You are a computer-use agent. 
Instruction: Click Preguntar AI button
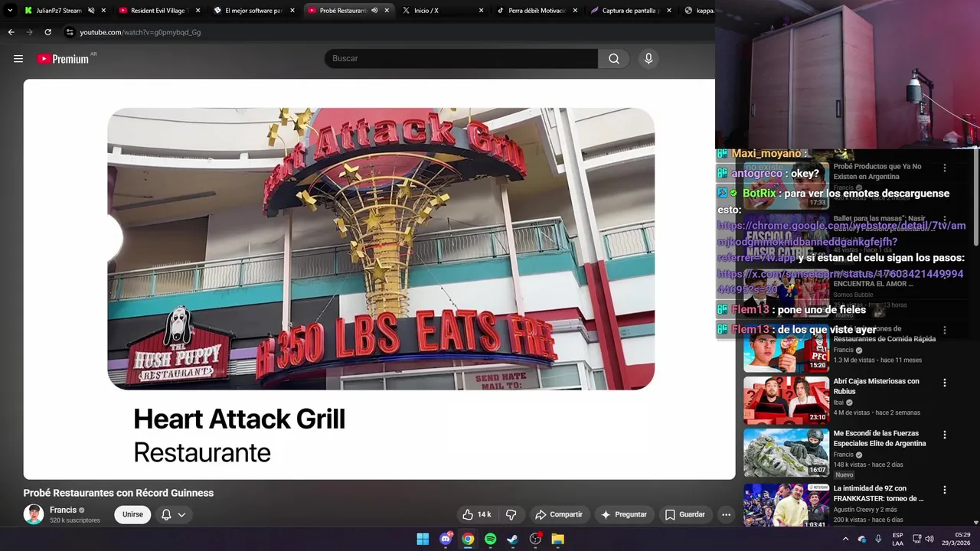pyautogui.click(x=624, y=514)
